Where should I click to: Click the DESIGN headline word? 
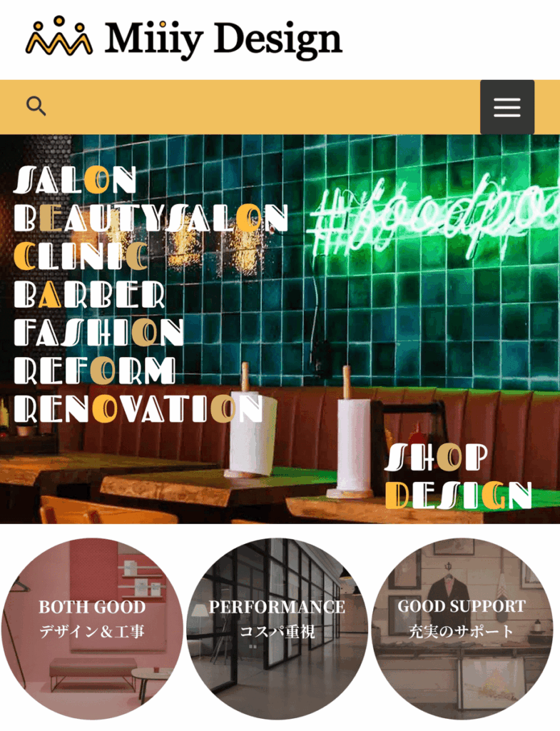click(459, 495)
